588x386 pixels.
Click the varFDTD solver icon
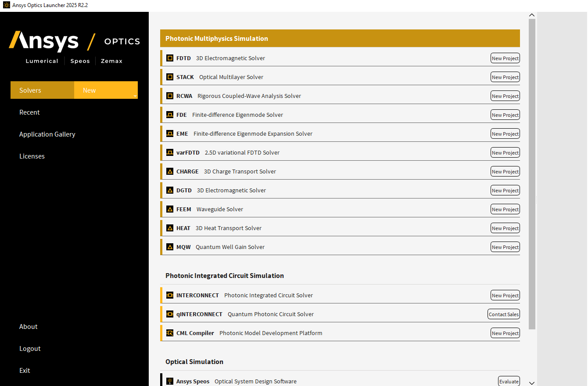(x=170, y=152)
